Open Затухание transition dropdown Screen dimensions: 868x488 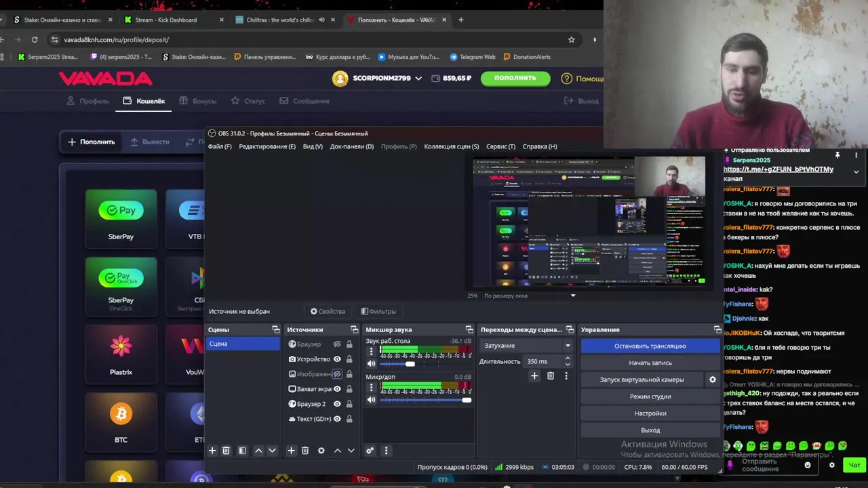527,346
